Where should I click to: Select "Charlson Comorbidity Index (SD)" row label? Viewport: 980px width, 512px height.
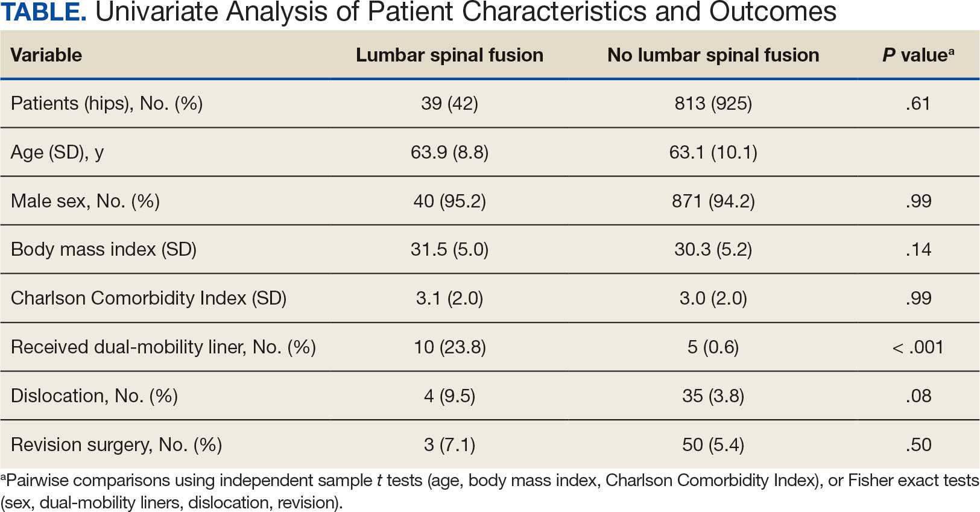(x=148, y=299)
